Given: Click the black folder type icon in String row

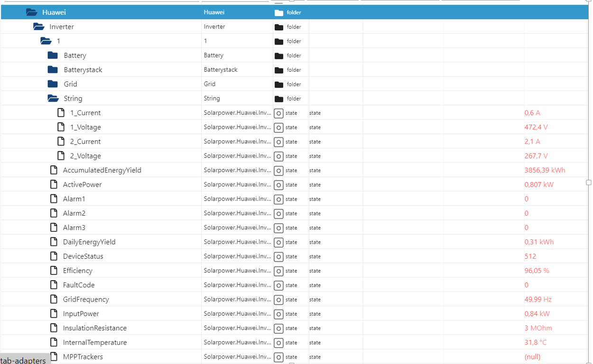Looking at the screenshot, I should coord(279,99).
